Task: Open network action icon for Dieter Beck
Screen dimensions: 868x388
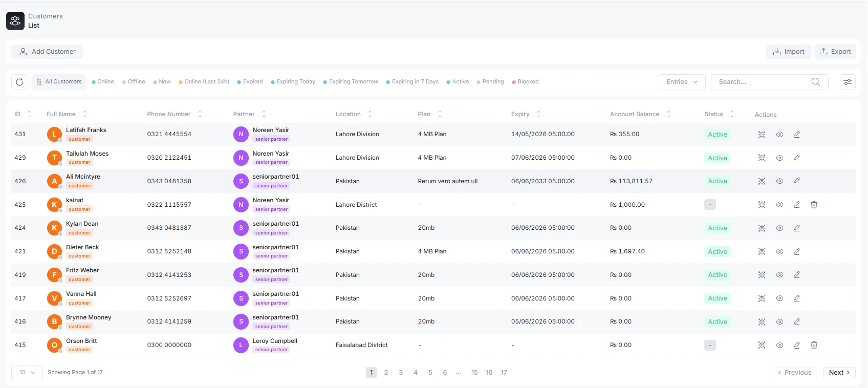Action: tap(762, 252)
